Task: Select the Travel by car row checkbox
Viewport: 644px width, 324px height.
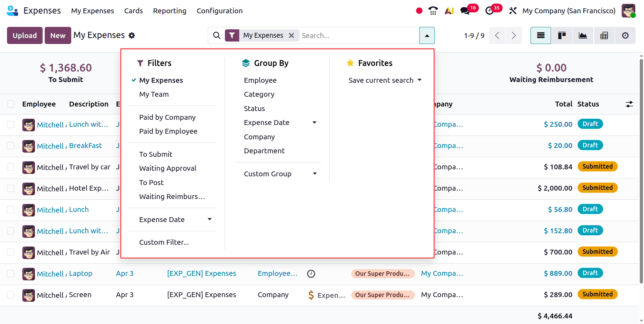Action: click(11, 167)
